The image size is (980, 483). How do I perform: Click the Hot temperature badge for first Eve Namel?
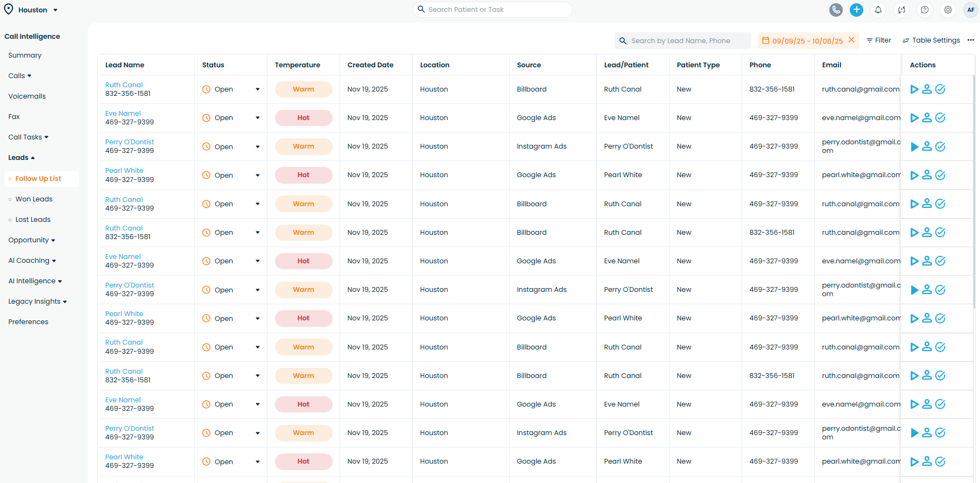tap(304, 118)
